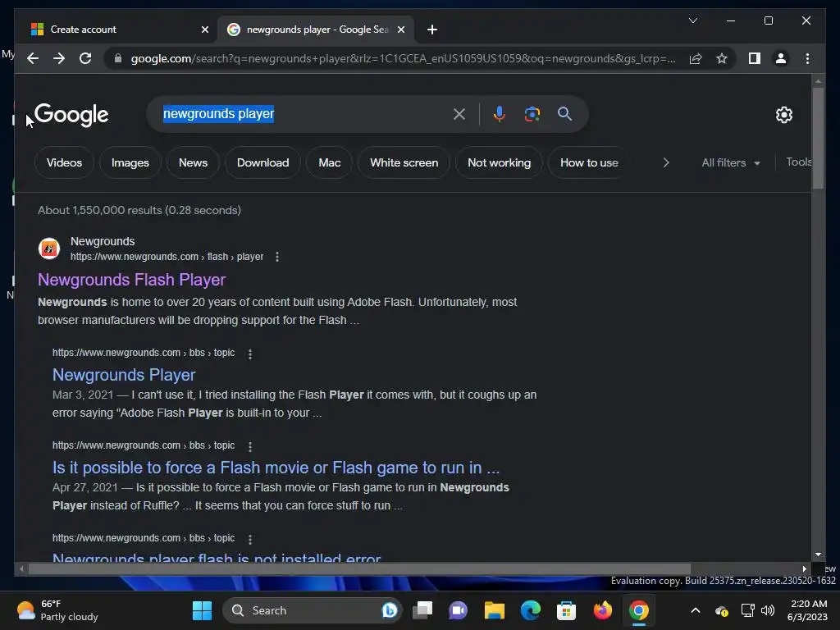
Task: Select the Not working filter chip
Action: pos(499,163)
